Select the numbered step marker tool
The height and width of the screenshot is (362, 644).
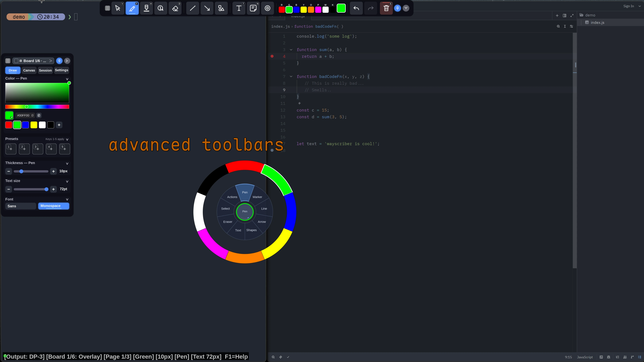click(161, 8)
